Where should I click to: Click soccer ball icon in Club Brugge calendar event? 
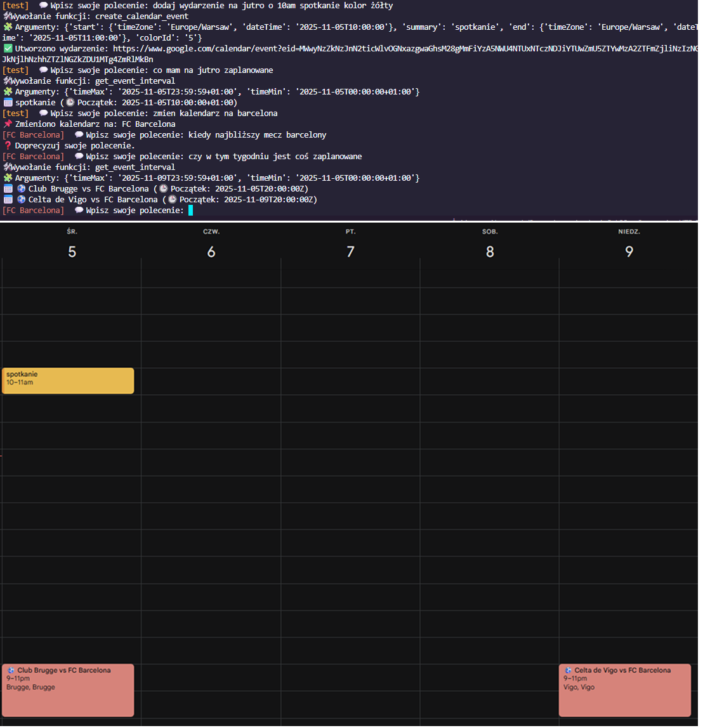(x=11, y=670)
